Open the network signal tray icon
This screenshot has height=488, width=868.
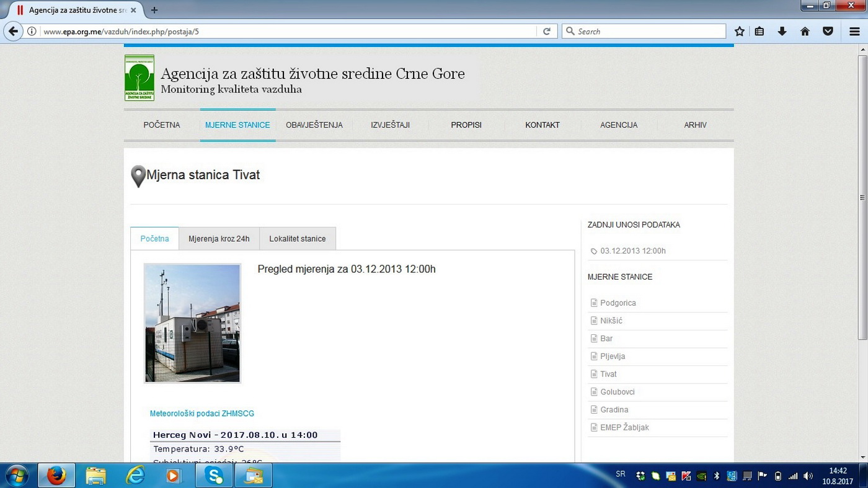click(x=793, y=476)
